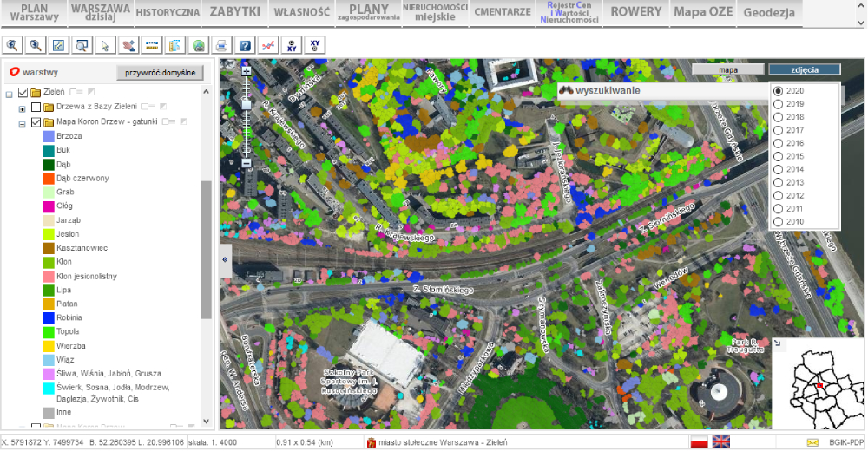Zoom out with the map minus button
The width and height of the screenshot is (868, 451).
click(x=247, y=163)
